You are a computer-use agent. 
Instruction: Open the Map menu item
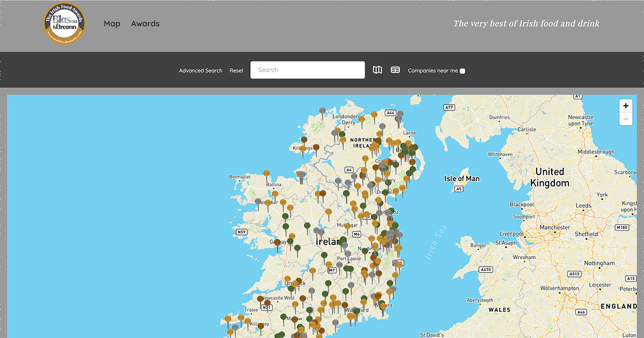tap(112, 24)
